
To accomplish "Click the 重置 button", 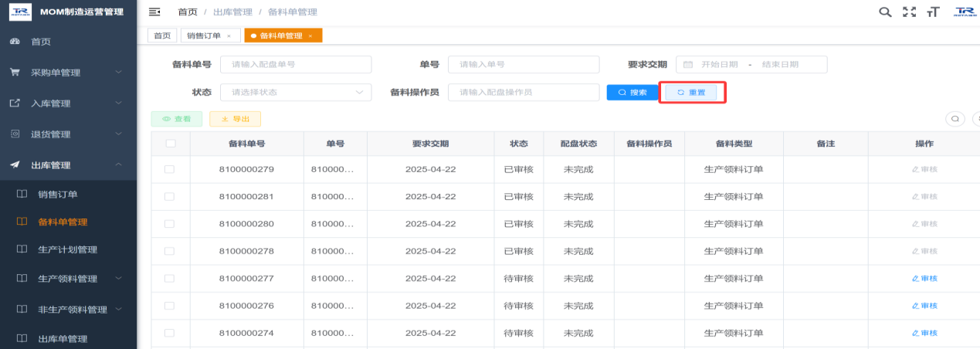I will tap(691, 93).
